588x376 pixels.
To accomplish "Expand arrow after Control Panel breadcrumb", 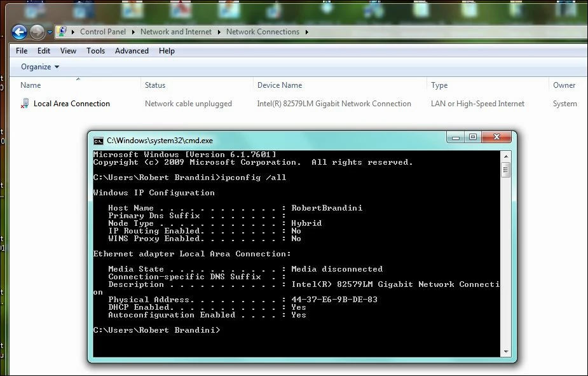I will (x=133, y=32).
